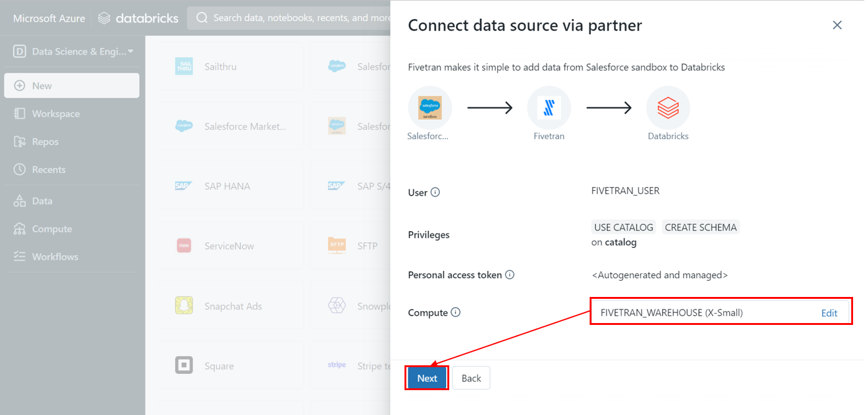The image size is (868, 415).
Task: Click the info icon next to Compute
Action: pos(455,312)
